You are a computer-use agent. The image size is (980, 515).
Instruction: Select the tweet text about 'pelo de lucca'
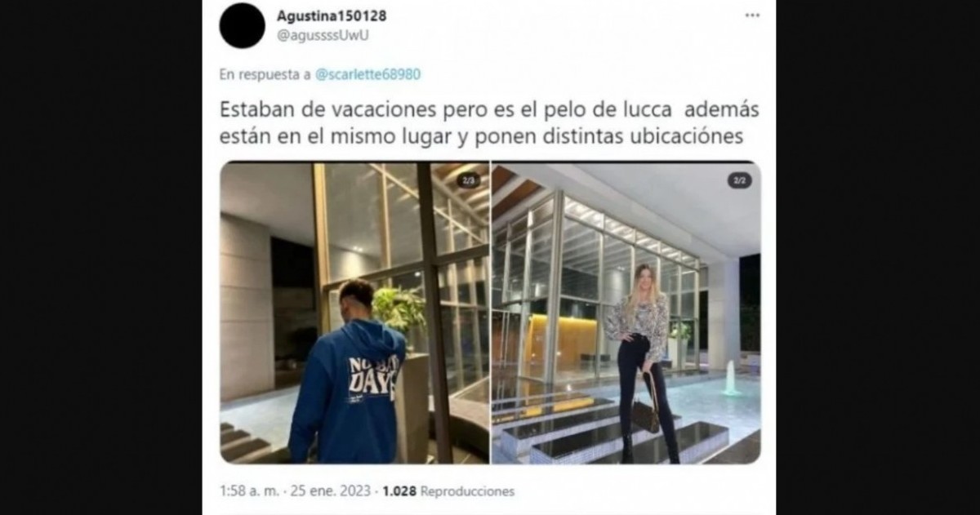coord(482,121)
